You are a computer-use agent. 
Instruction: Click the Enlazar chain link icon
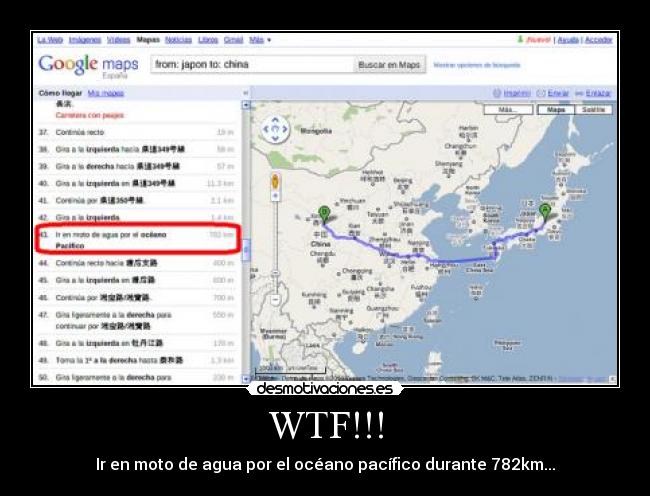(579, 94)
